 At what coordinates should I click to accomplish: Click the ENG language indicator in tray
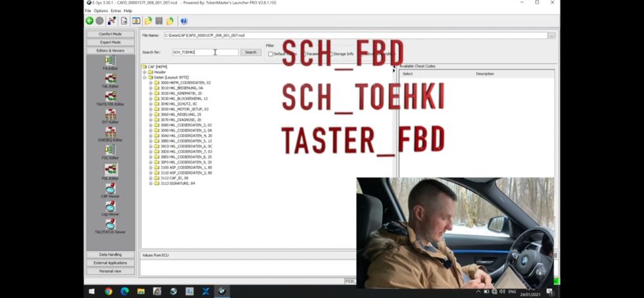click(x=512, y=292)
